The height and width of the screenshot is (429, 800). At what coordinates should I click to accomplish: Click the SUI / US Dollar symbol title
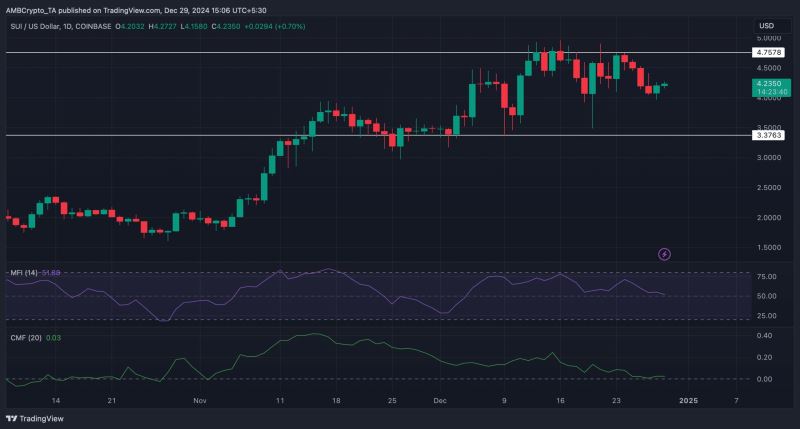click(35, 25)
